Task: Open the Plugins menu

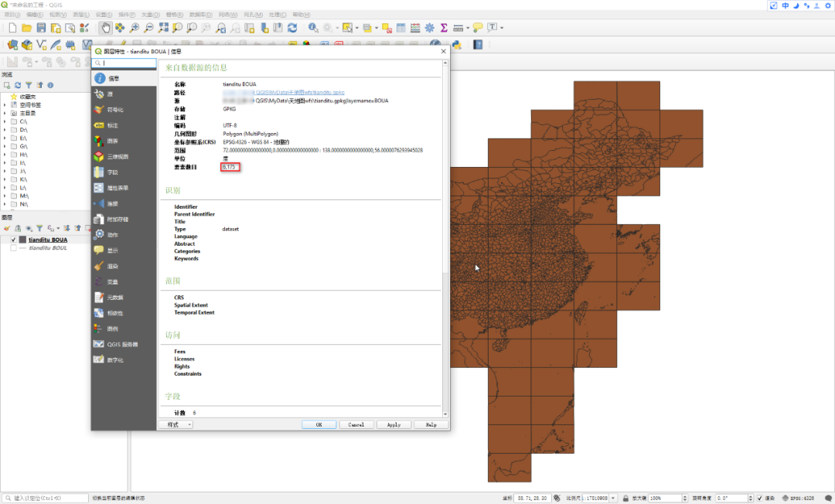Action: [x=127, y=15]
